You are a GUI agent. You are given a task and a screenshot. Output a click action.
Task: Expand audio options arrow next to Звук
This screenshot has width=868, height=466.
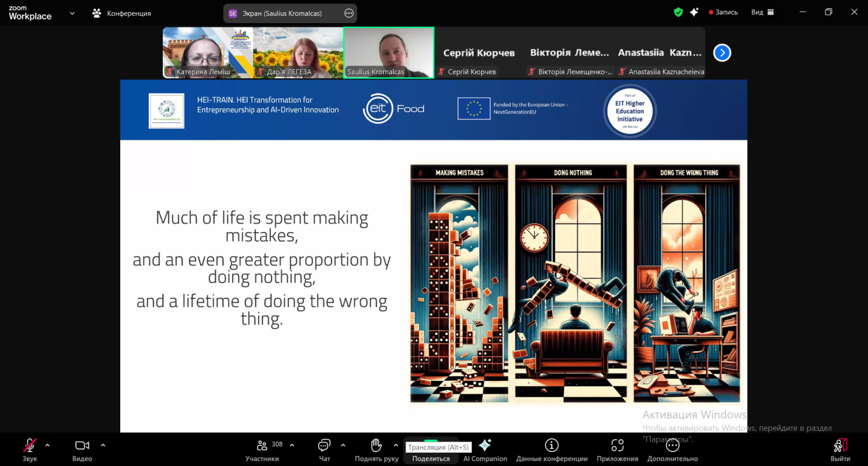pyautogui.click(x=47, y=445)
